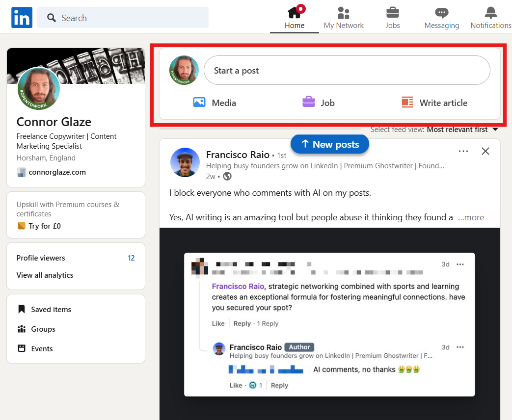Screen dimensions: 512x420
Task: Click Francisco Raio post author name
Action: [x=238, y=155]
